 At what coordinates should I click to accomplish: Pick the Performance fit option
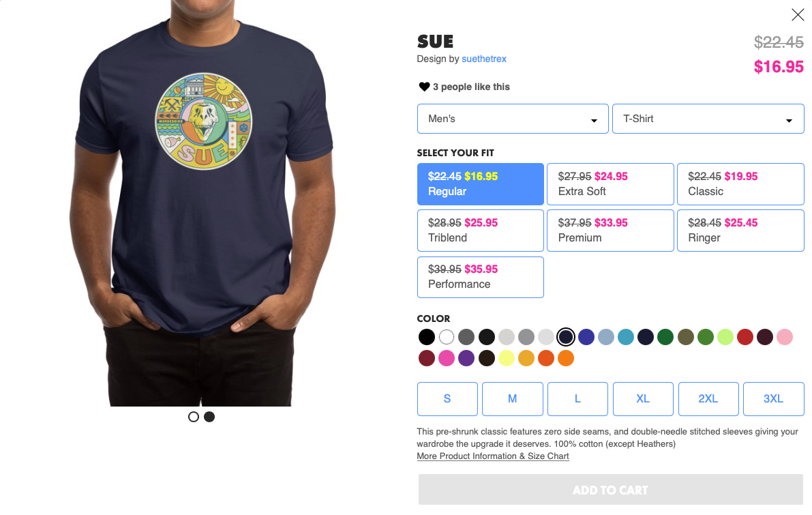point(480,277)
